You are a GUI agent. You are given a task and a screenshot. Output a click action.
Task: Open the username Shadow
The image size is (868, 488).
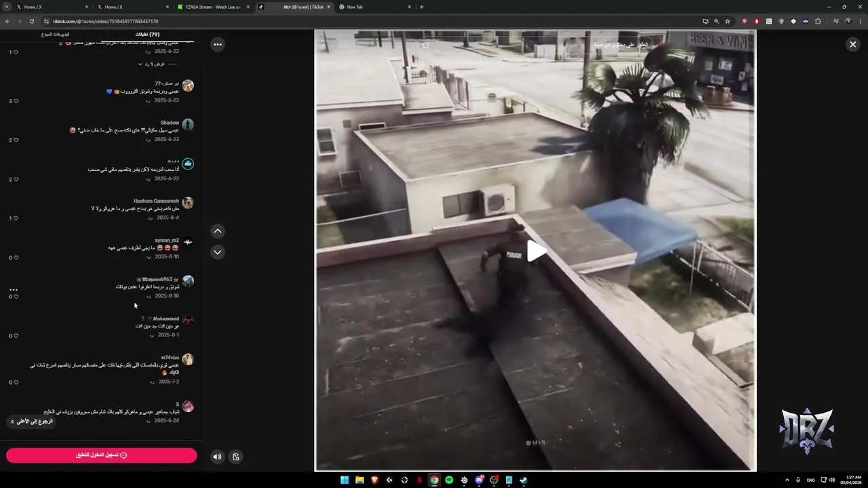(x=170, y=123)
